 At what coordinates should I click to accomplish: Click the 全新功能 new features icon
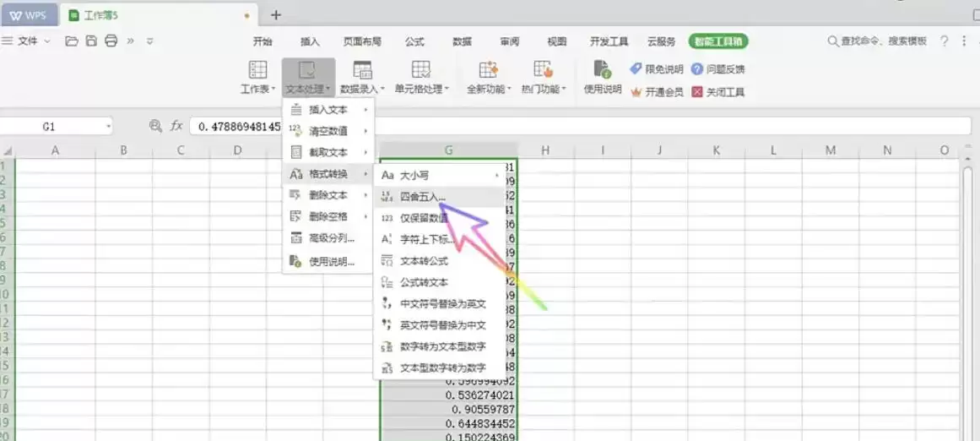(x=488, y=69)
